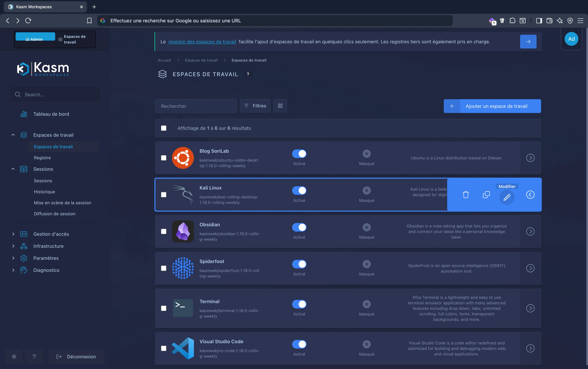Select Registre in the sidebar menu
This screenshot has height=369, width=588.
[42, 157]
